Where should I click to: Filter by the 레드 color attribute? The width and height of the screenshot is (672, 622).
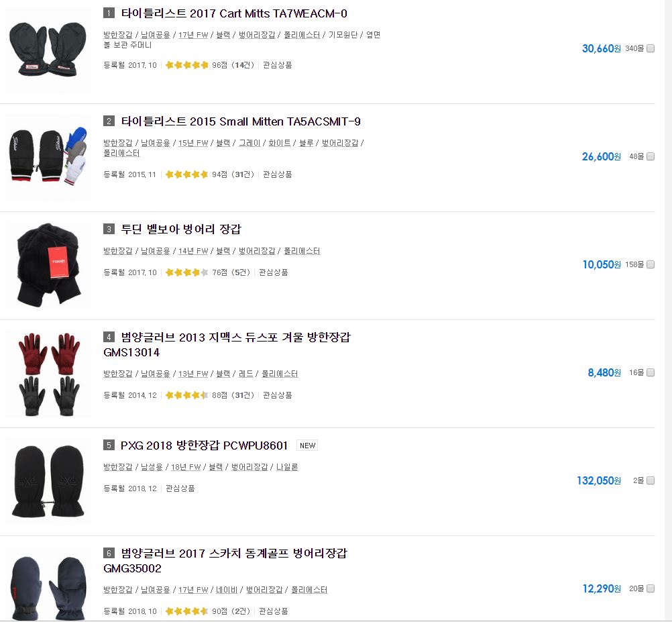pos(246,374)
